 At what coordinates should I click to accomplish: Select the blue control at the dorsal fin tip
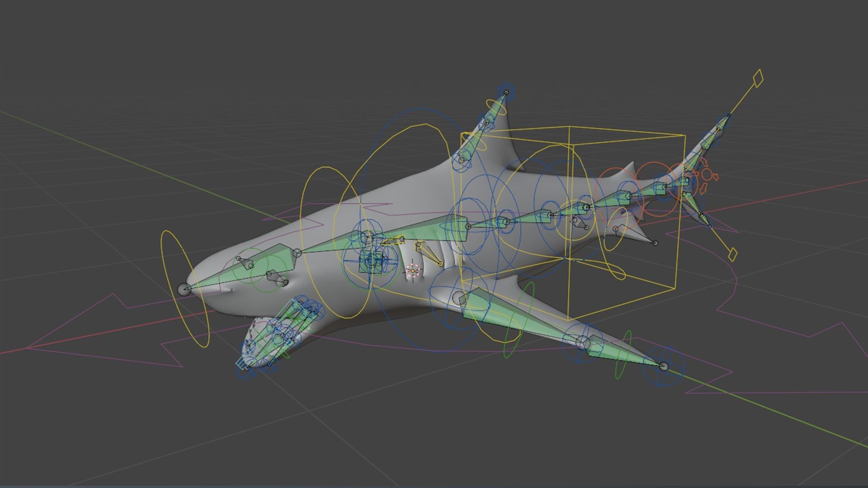pos(506,93)
